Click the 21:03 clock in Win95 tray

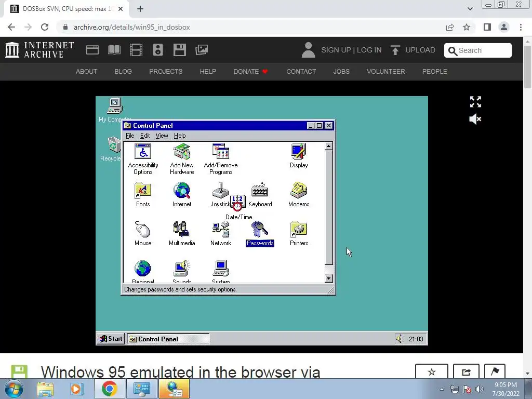416,339
